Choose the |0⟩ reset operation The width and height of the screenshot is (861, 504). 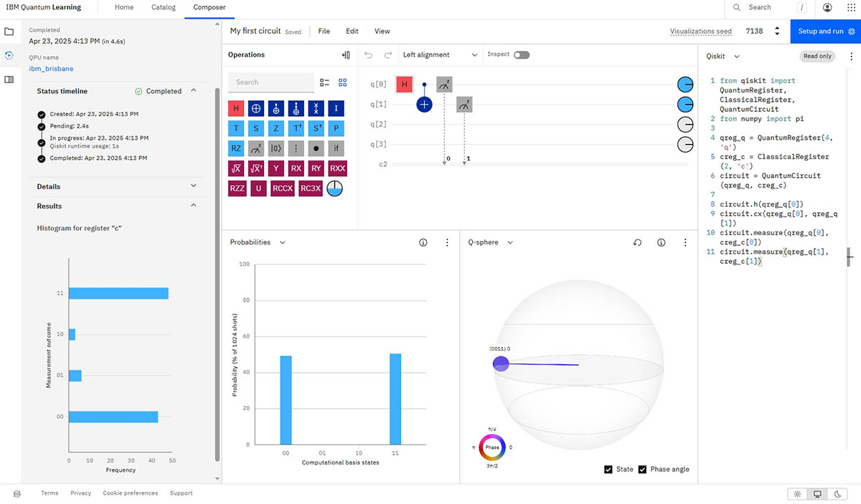(276, 148)
